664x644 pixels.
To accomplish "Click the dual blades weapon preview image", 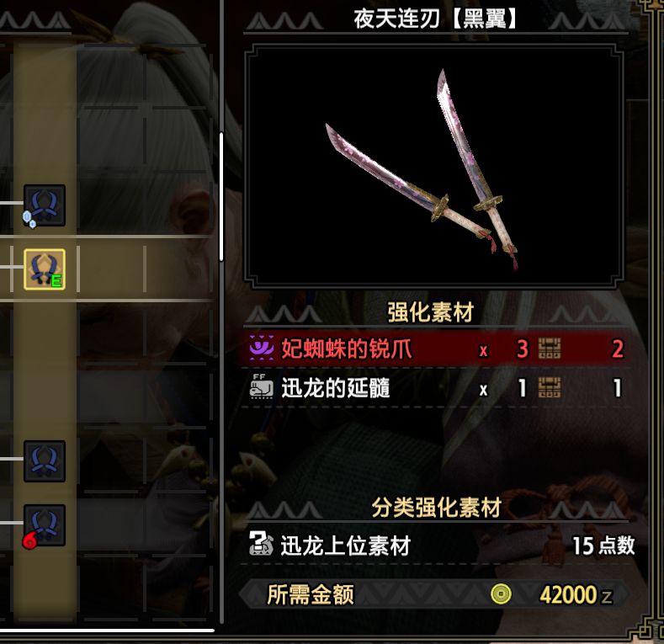I will (434, 167).
